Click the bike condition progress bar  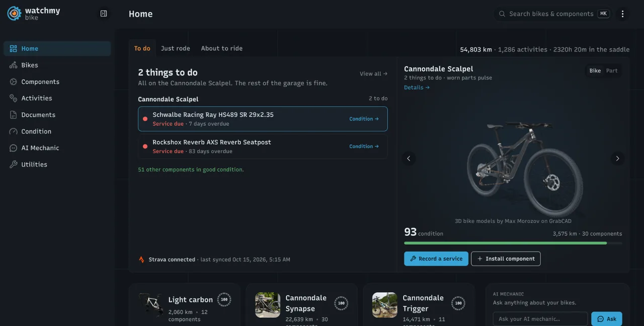tap(513, 243)
